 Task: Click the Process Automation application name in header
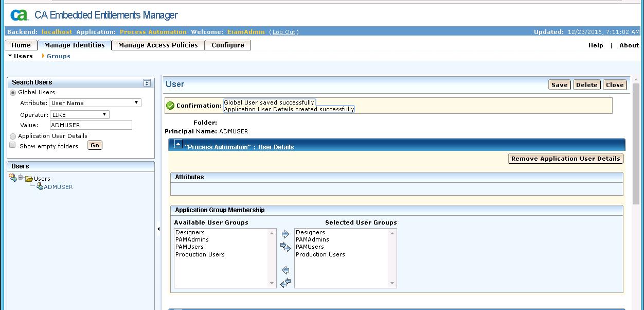click(153, 32)
